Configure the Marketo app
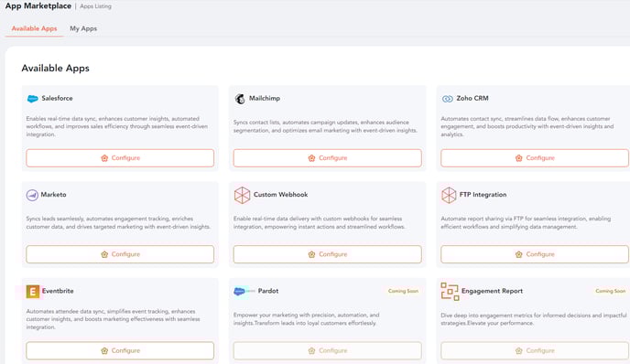The height and width of the screenshot is (364, 630). pos(120,254)
